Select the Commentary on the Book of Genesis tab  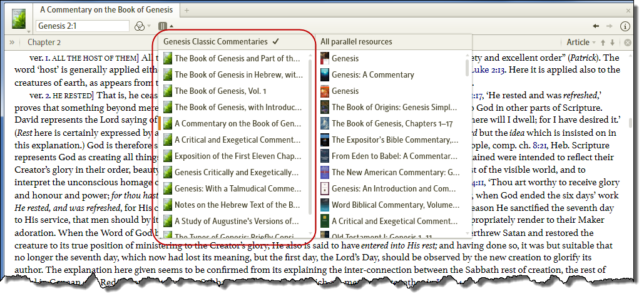click(x=106, y=10)
